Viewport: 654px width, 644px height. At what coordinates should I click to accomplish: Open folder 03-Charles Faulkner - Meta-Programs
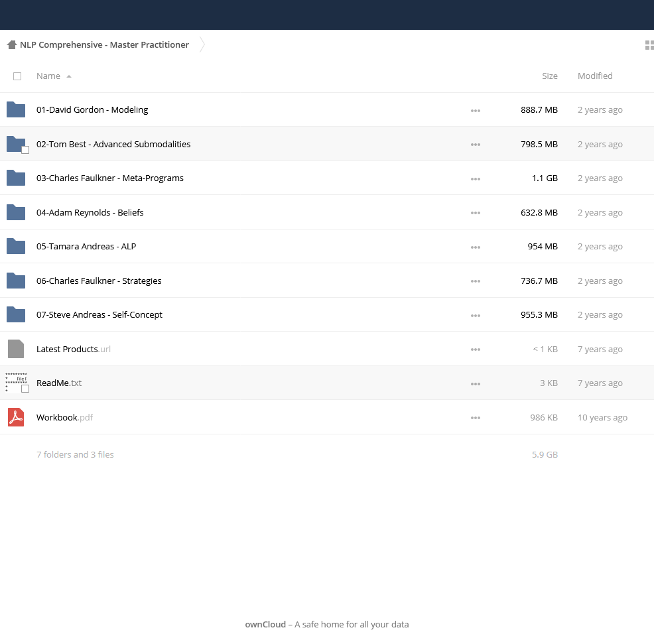[x=110, y=178]
